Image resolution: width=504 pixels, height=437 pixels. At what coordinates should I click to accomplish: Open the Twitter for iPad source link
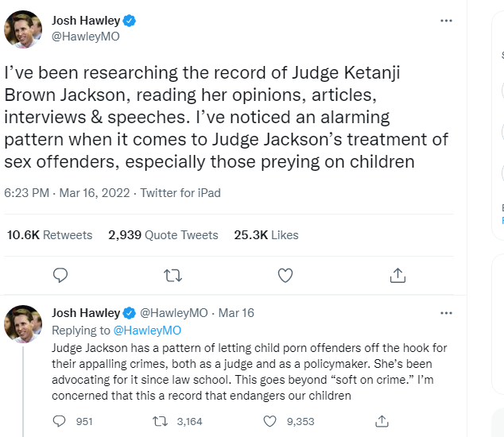click(x=180, y=192)
